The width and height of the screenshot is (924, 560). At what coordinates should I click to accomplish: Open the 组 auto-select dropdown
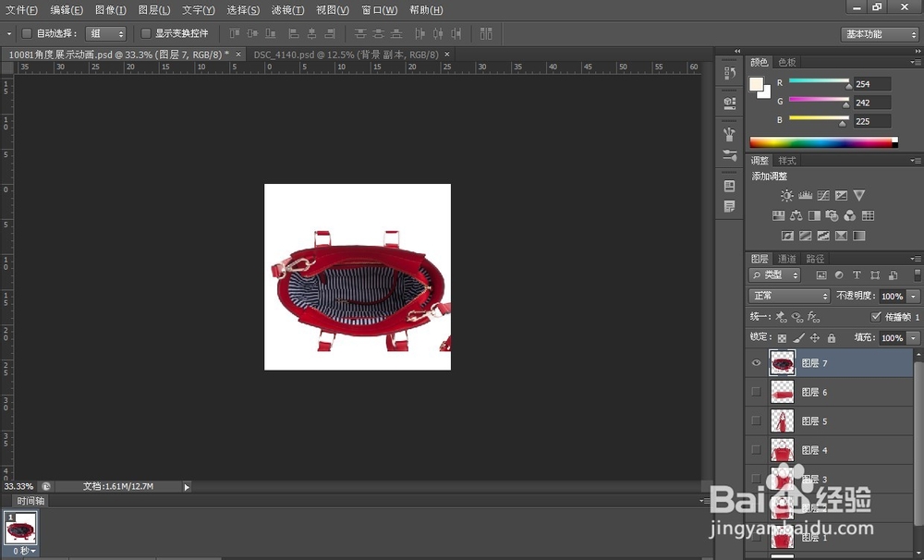point(106,33)
